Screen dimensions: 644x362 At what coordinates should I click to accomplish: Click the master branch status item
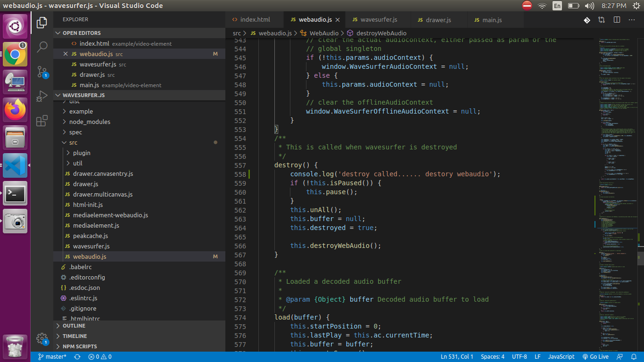(52, 357)
